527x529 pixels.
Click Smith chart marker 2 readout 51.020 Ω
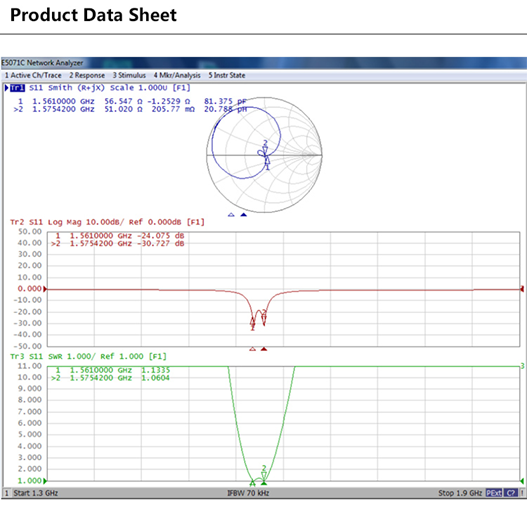tap(123, 109)
